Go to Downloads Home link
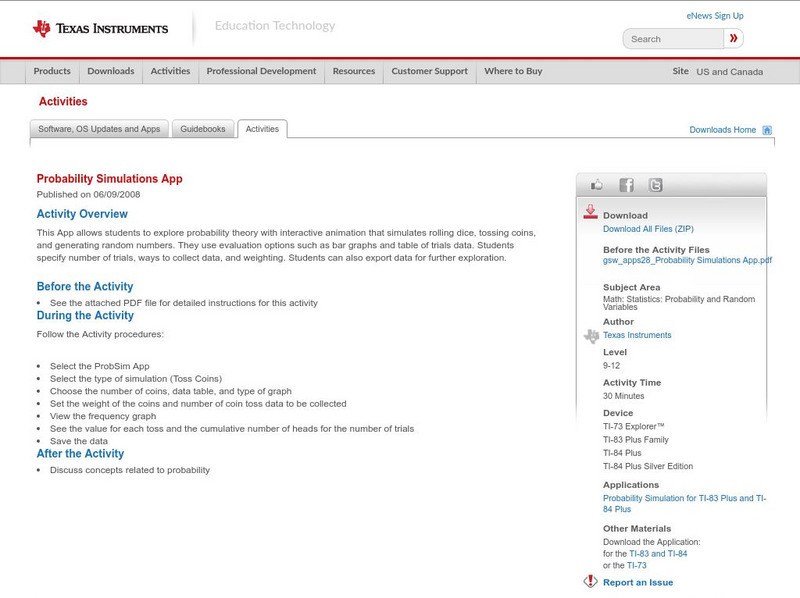 pos(722,130)
